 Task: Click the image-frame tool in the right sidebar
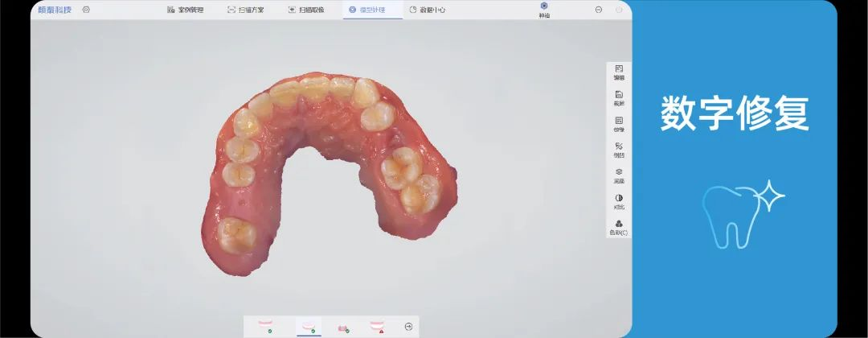(x=619, y=124)
